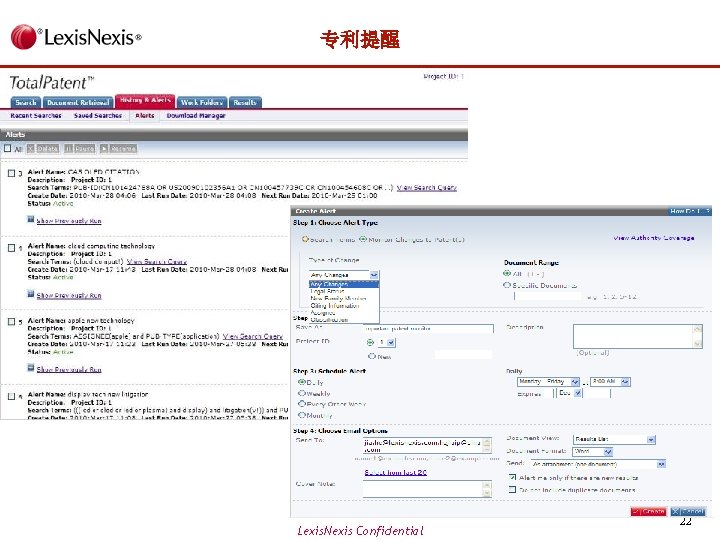720x540 pixels.
Task: Click the icon beside alert 3 Show Previously Run
Action: click(x=31, y=219)
